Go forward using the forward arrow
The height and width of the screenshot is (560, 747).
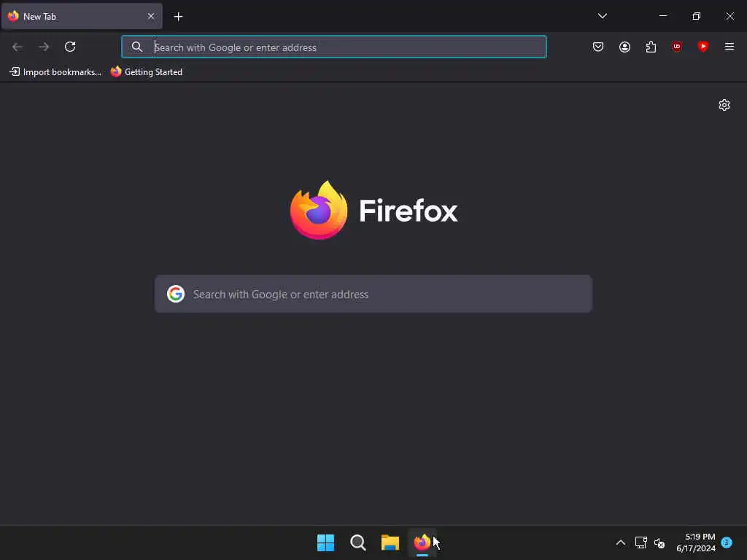[x=44, y=47]
